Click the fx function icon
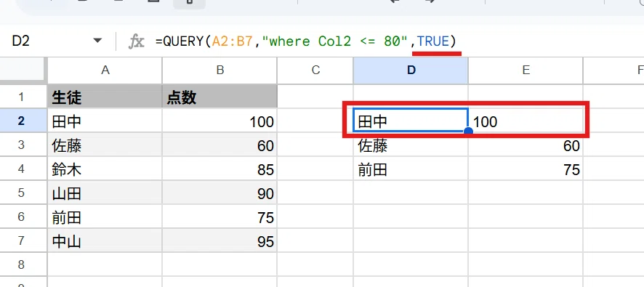 pos(137,41)
